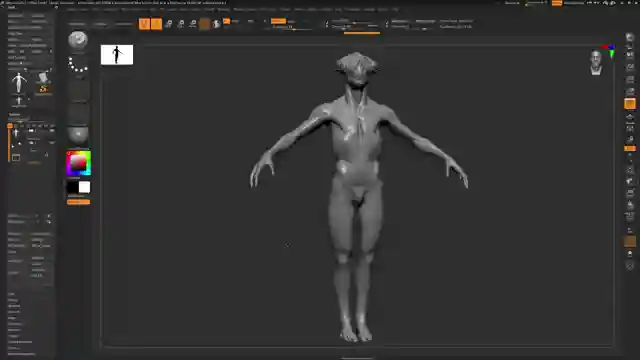Viewport: 640px width, 360px height.
Task: Adjust the Draw Size slider
Action: (x=355, y=26)
